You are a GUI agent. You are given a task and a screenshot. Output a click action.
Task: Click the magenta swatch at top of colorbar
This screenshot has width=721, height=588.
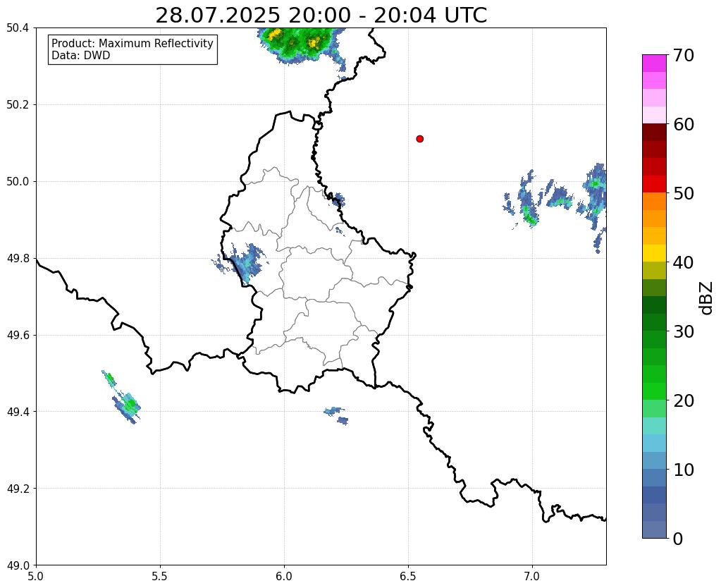pyautogui.click(x=654, y=63)
